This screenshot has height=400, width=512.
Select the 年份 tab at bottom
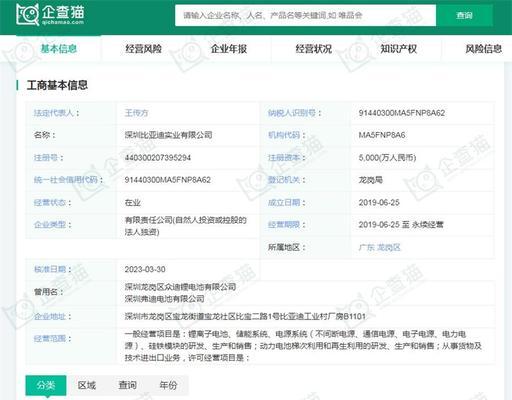168,385
